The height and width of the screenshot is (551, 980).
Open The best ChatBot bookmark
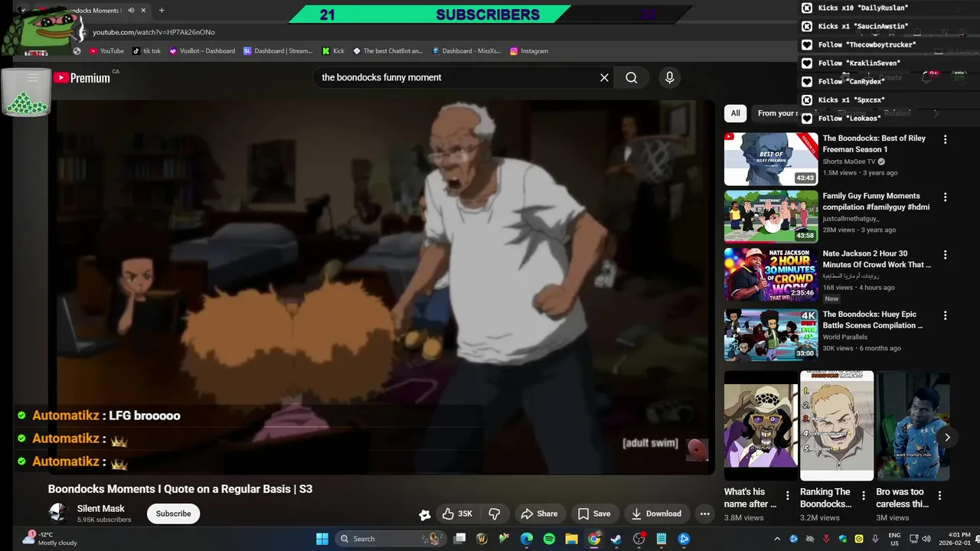click(x=387, y=51)
